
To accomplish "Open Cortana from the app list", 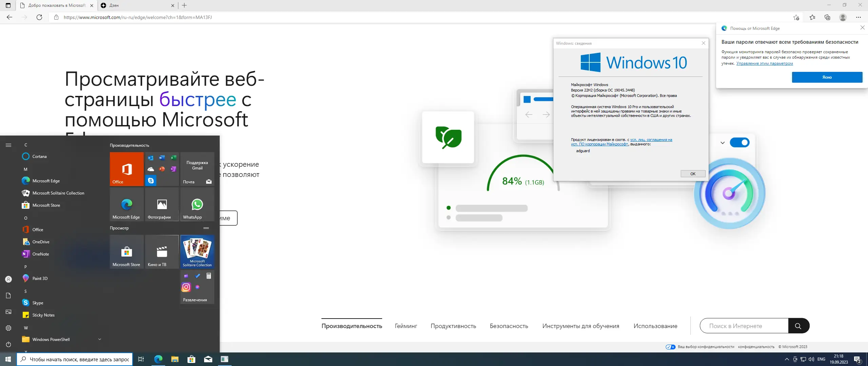I will 39,156.
